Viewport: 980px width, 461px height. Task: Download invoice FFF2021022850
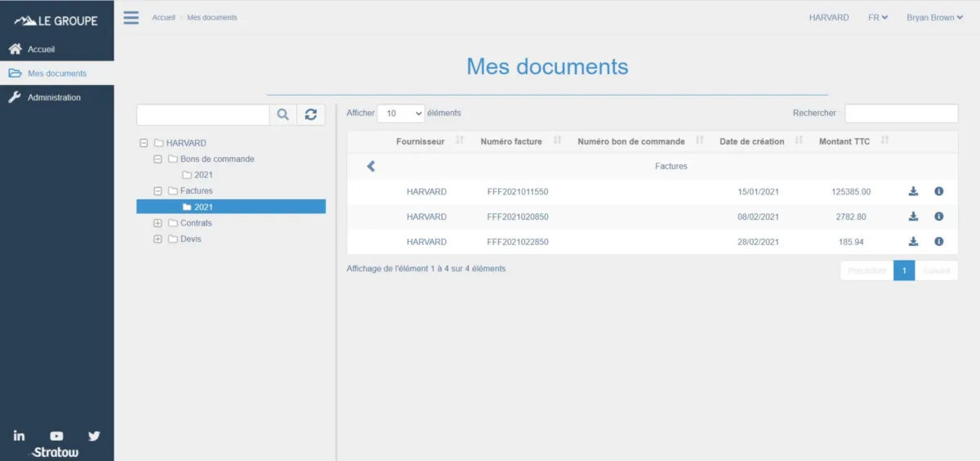click(913, 242)
